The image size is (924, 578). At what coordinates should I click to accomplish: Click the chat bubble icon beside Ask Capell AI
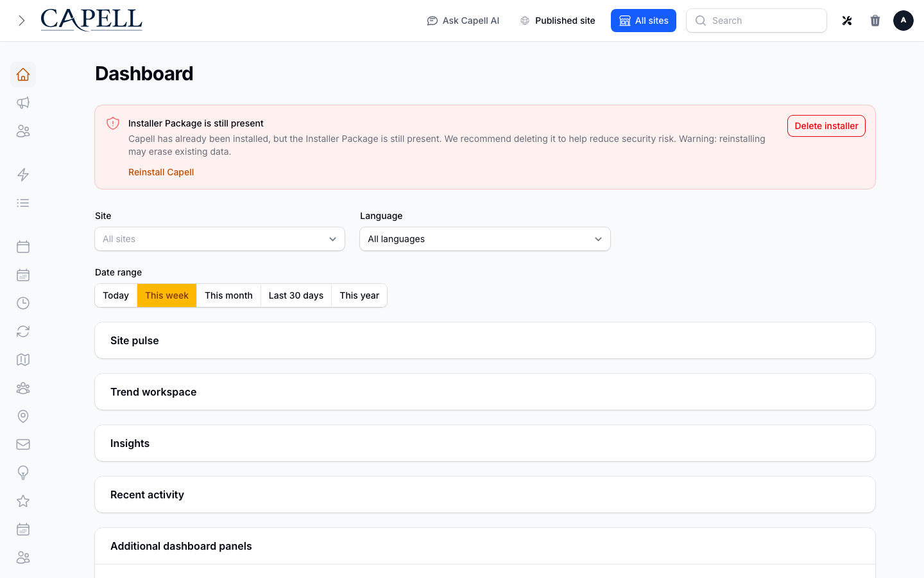tap(432, 21)
